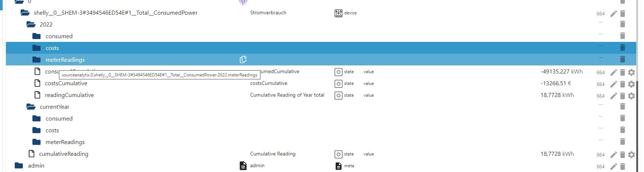This screenshot has height=172, width=644.
Task: Open settings gear for costsCumulative state
Action: pos(631,84)
